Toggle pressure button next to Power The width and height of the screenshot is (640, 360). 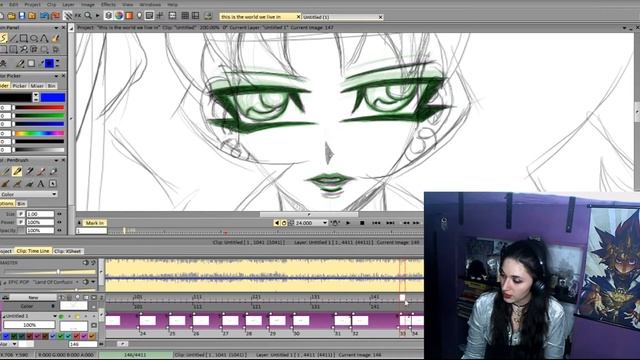[21, 222]
